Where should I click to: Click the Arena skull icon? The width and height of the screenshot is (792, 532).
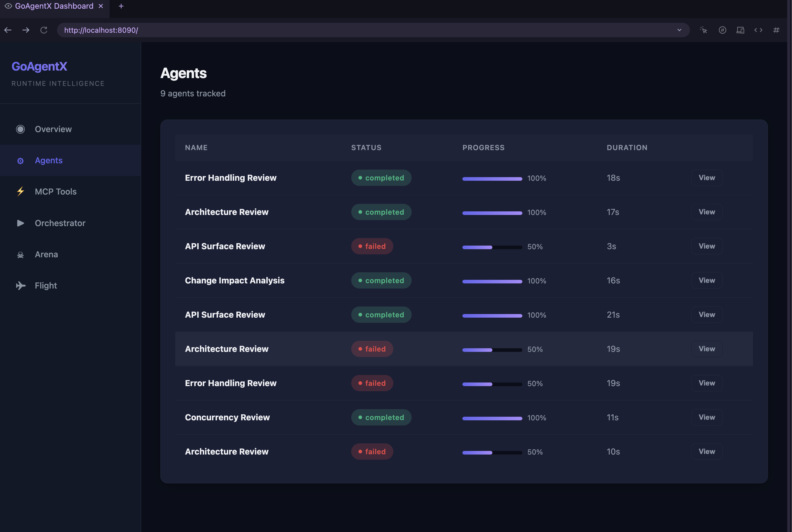(20, 255)
